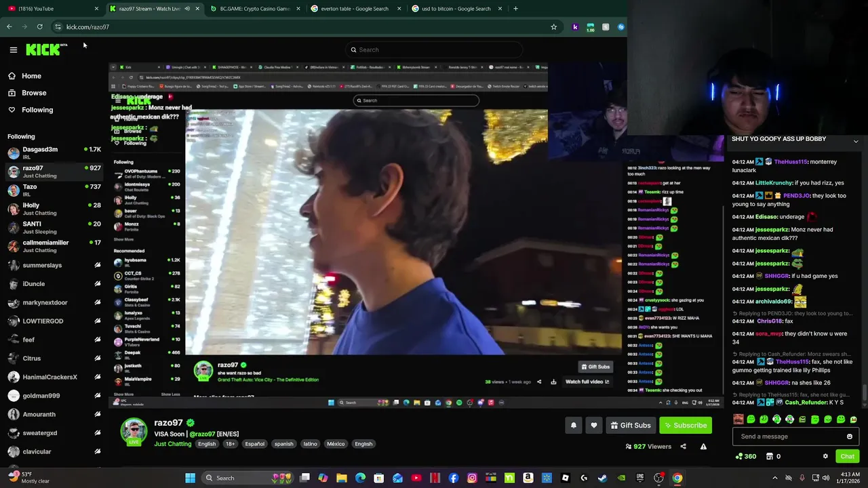Insert the mustache man emote from the quick row
The image size is (868, 488).
738,420
